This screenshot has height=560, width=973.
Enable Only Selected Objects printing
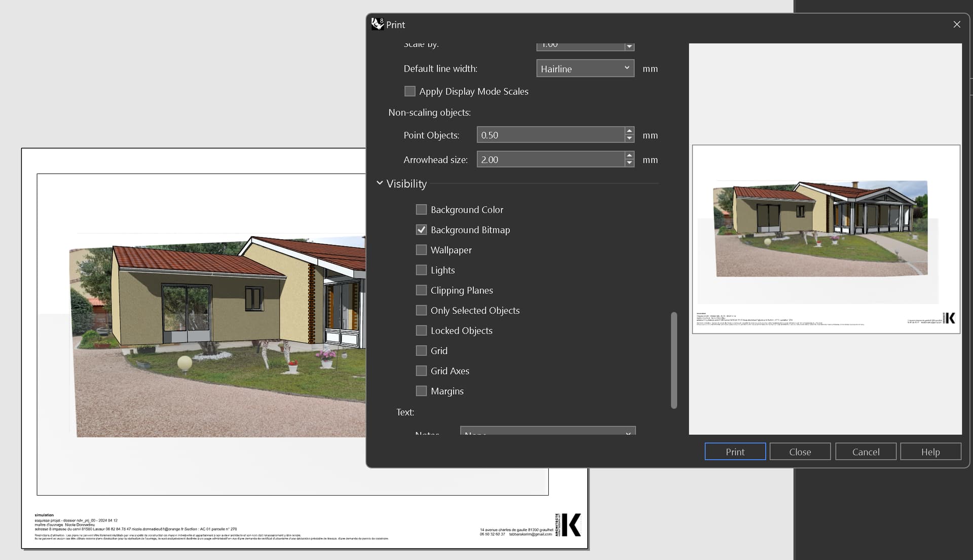[421, 310]
